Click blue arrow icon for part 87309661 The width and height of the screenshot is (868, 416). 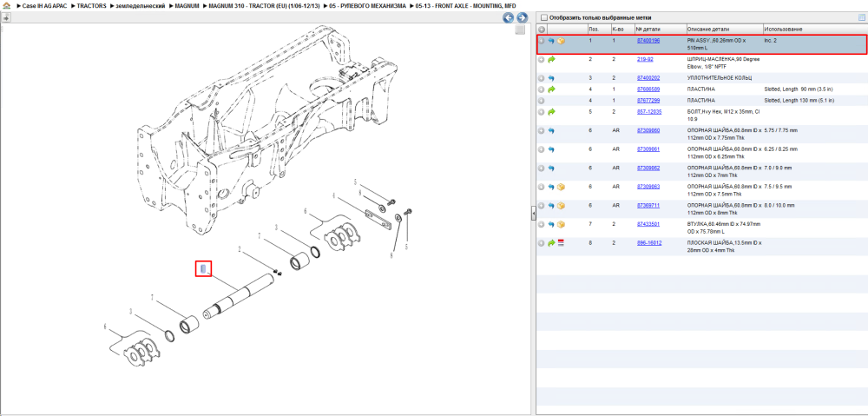click(x=551, y=149)
